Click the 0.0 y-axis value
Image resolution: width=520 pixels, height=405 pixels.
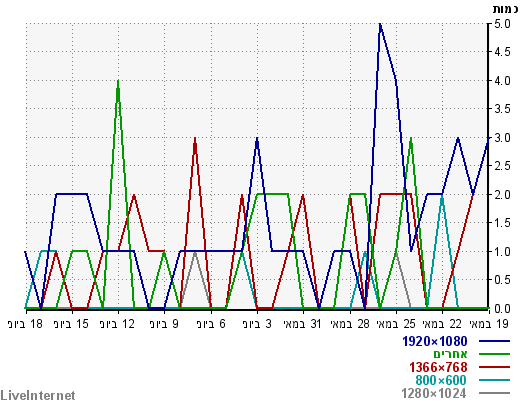(x=502, y=309)
